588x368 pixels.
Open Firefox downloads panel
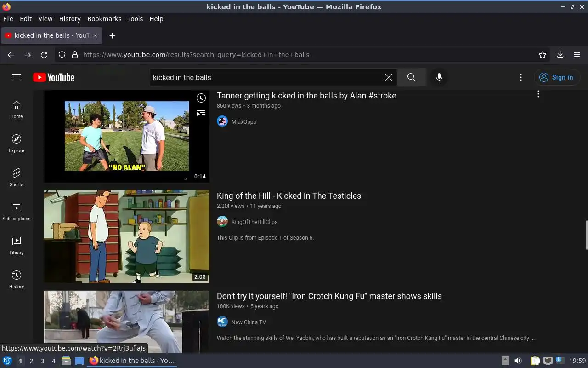pyautogui.click(x=560, y=55)
